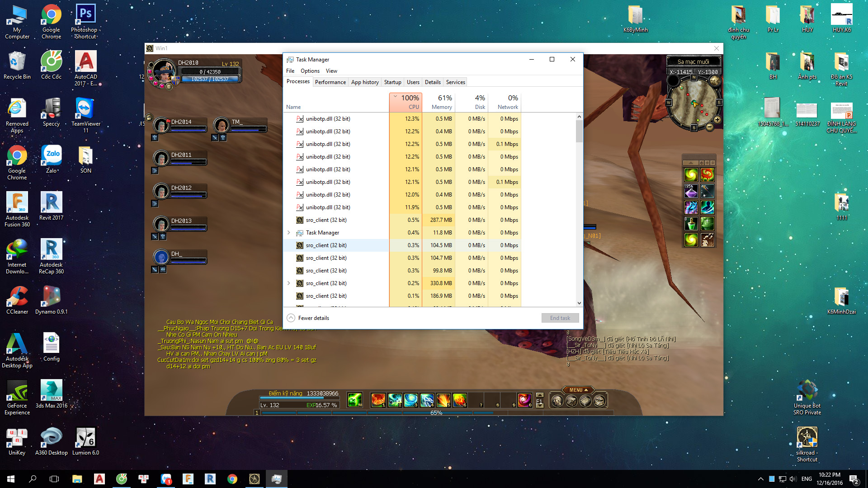Select party member TM_ portrait

[222, 125]
